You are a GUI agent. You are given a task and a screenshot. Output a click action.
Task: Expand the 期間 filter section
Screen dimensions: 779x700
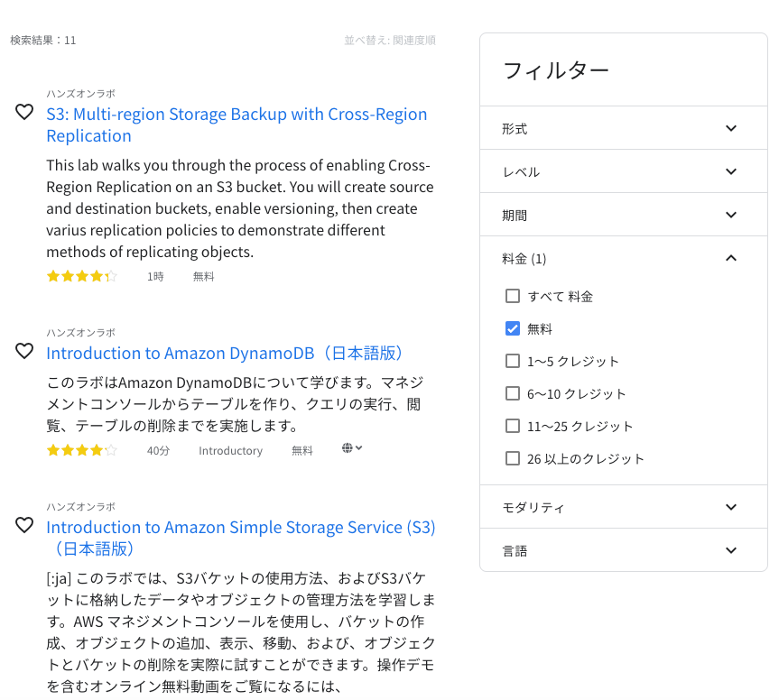click(624, 215)
